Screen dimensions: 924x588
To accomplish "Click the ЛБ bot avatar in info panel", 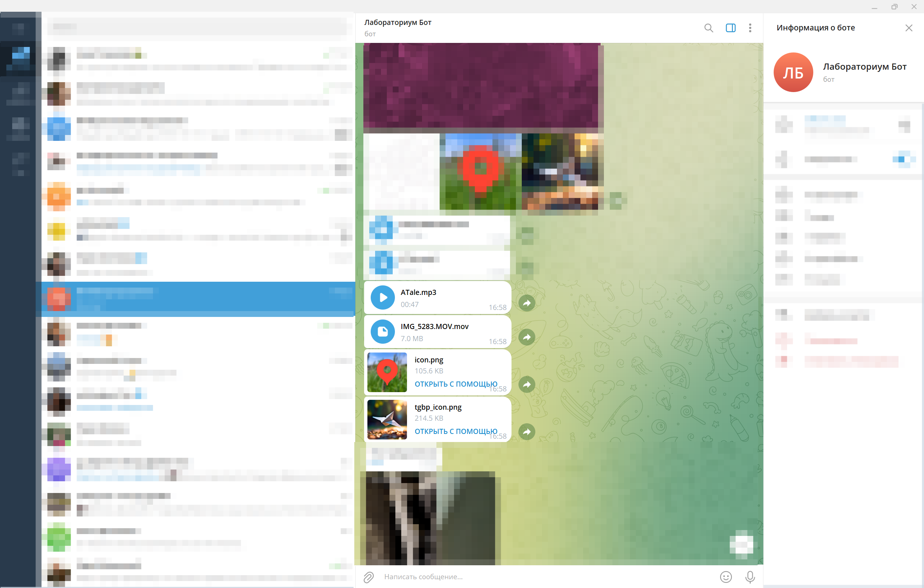I will point(793,72).
